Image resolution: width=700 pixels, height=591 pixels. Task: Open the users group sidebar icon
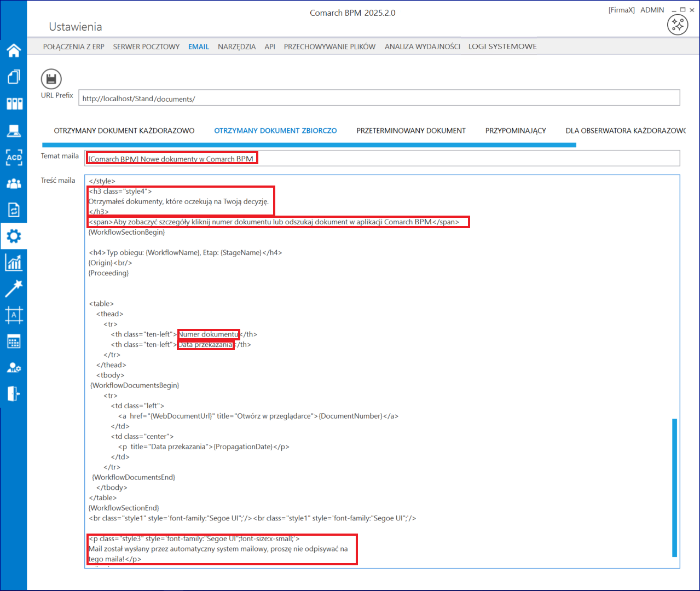pyautogui.click(x=14, y=184)
